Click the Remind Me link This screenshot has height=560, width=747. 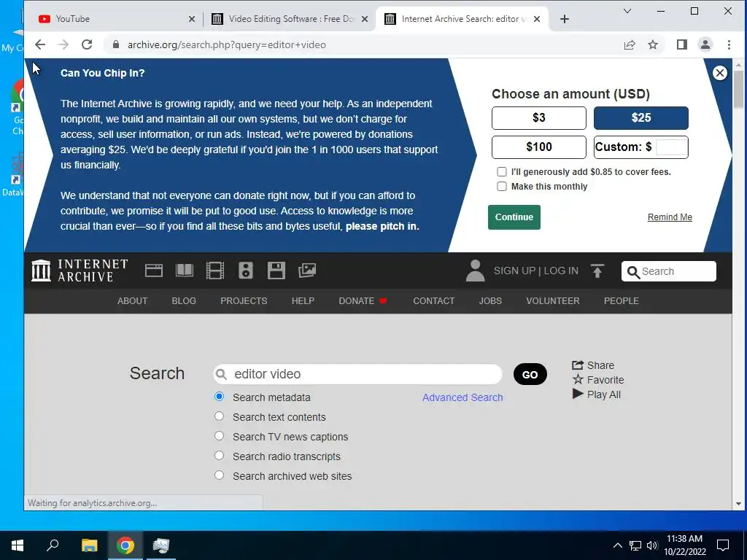click(x=670, y=217)
